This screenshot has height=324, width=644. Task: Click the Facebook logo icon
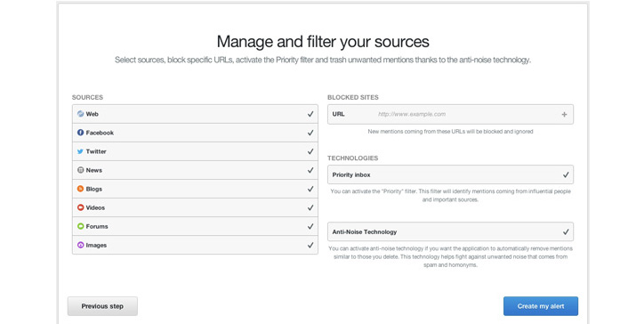click(x=80, y=133)
